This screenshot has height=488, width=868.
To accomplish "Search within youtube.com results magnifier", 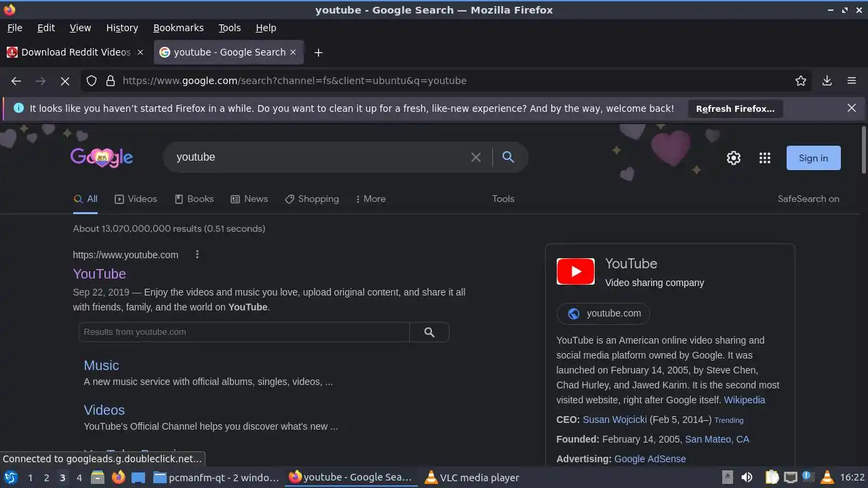I will tap(429, 332).
